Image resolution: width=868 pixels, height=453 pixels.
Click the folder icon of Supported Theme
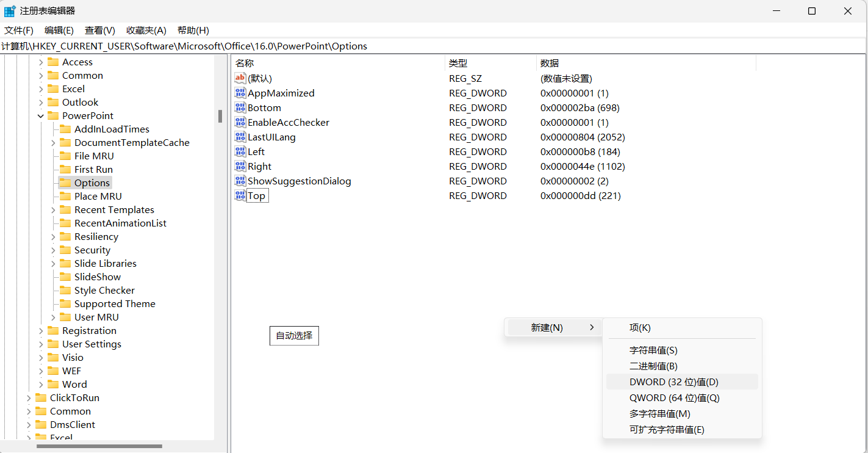point(65,303)
